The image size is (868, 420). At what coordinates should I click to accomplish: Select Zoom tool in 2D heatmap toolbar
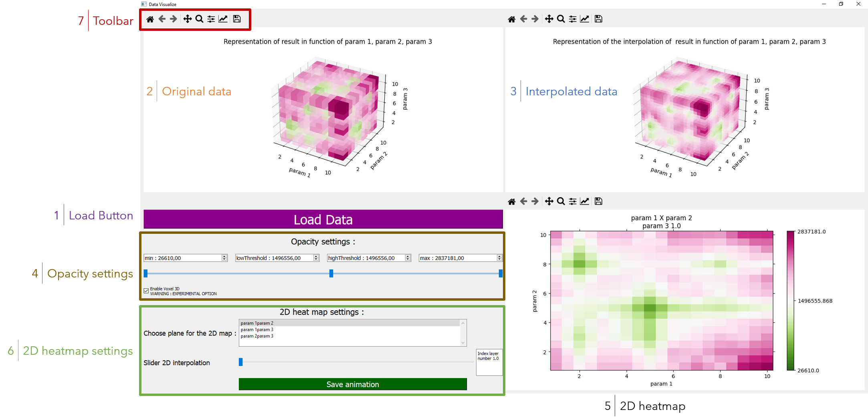[x=561, y=201]
